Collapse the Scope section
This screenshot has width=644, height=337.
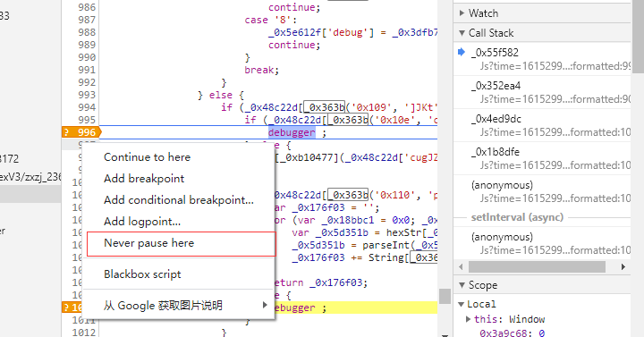[x=462, y=285]
